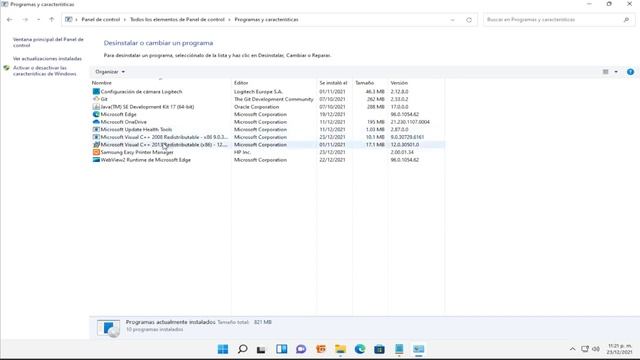
Task: Select the WebView2 Runtime de Microsoft Edge icon
Action: [96, 160]
